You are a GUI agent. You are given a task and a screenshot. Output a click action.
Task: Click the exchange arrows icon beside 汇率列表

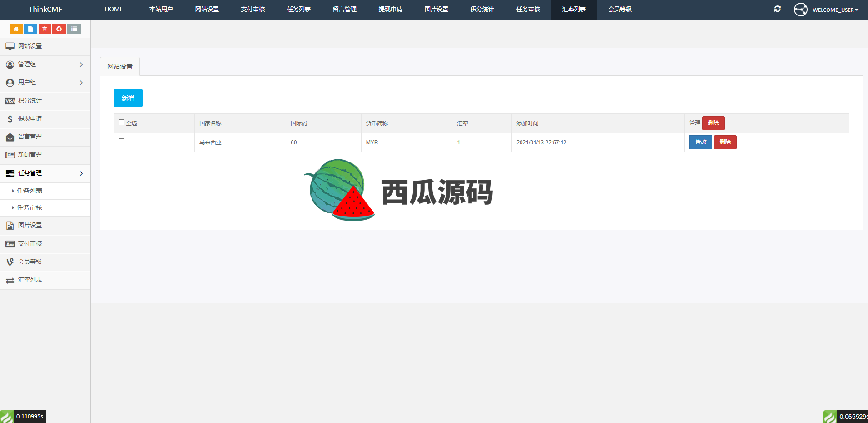point(10,280)
